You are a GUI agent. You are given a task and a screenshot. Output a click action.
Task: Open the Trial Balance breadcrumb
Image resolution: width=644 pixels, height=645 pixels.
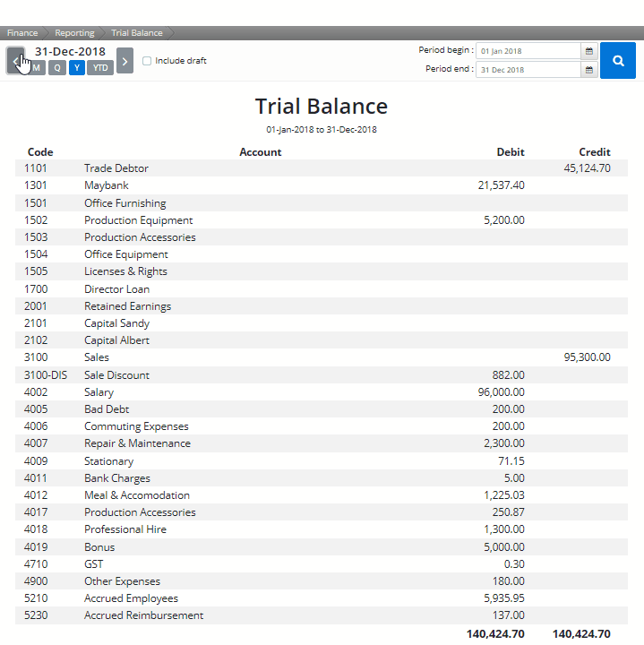click(137, 33)
